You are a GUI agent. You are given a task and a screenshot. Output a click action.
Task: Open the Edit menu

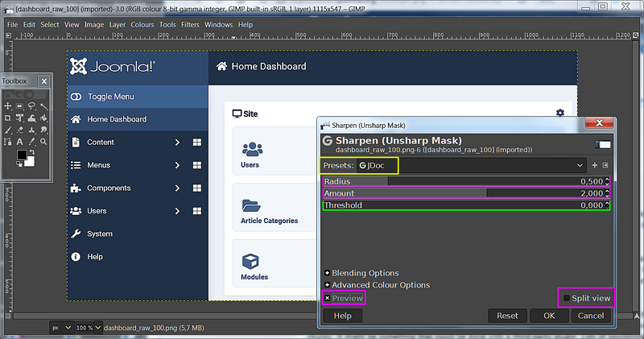tap(29, 25)
